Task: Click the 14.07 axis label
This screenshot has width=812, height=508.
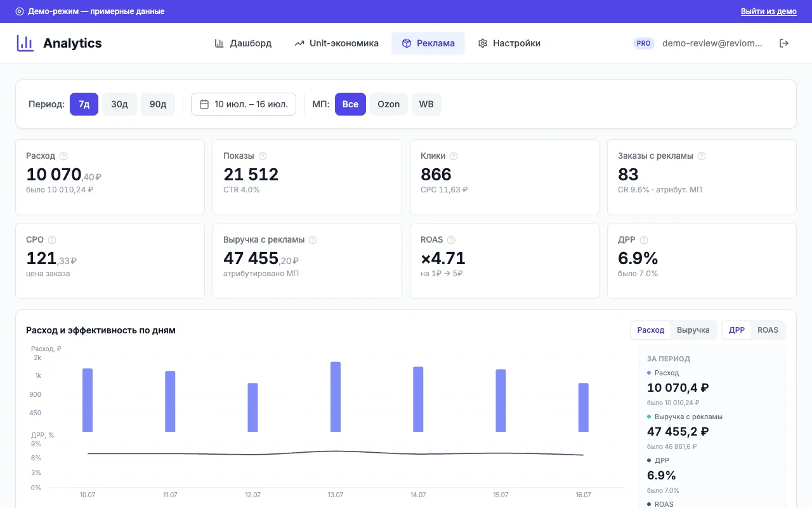Action: tap(418, 495)
